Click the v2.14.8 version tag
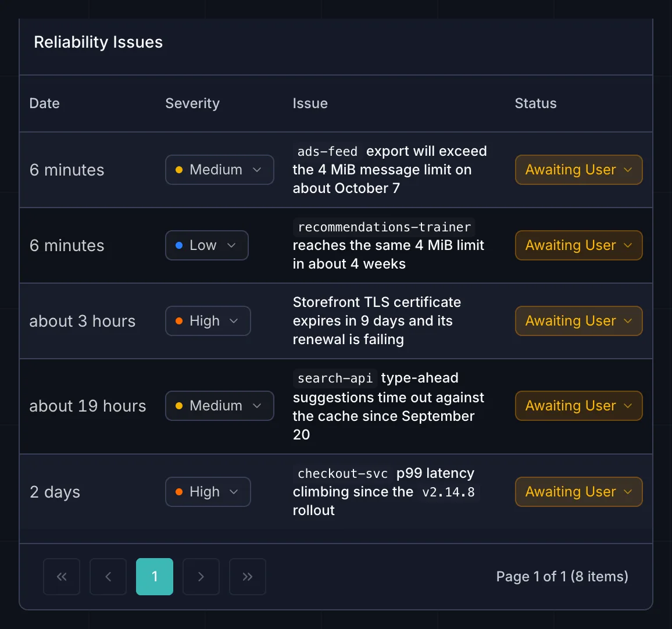This screenshot has width=672, height=629. tap(448, 492)
